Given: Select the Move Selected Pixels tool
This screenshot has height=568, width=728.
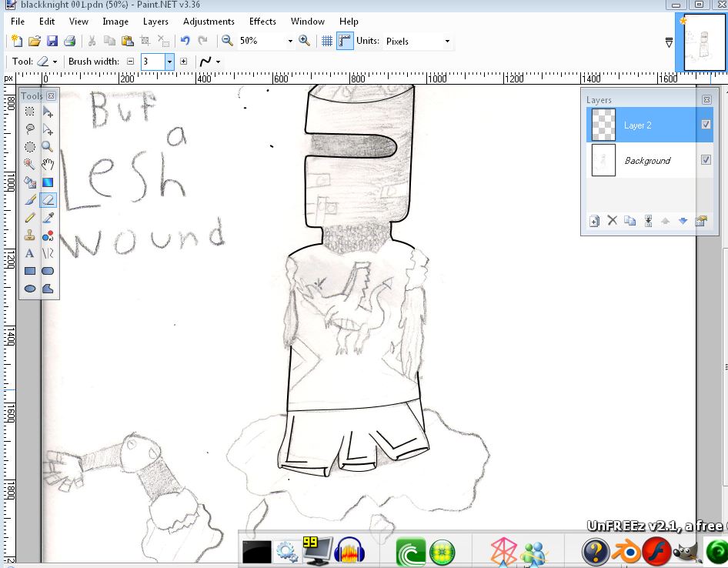Looking at the screenshot, I should click(x=48, y=112).
